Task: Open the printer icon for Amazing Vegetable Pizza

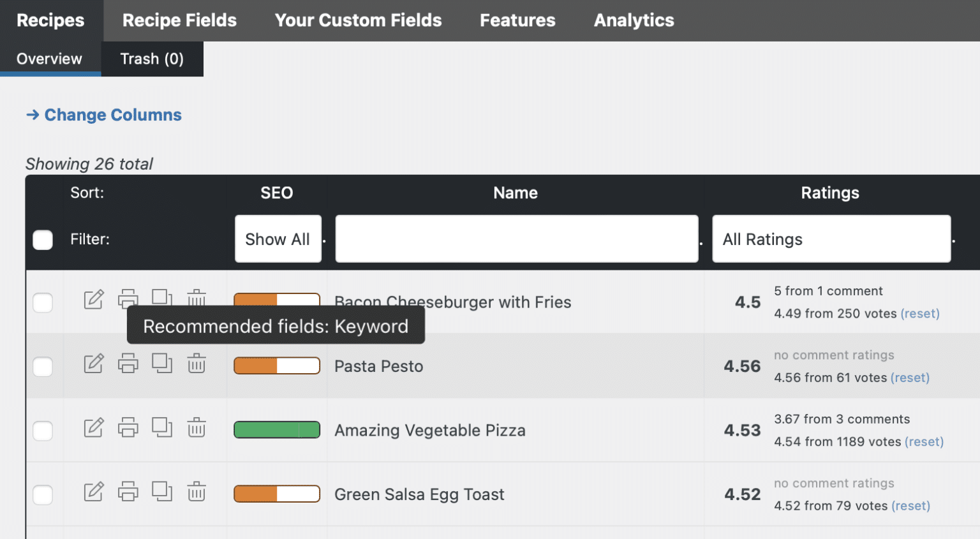Action: tap(128, 427)
